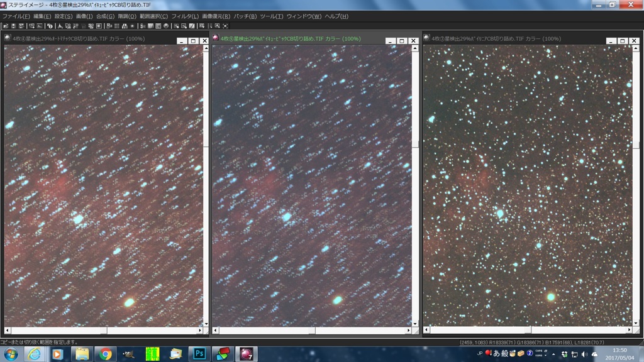Open the 画像復元(R) menu
644x362 pixels.
[216, 16]
